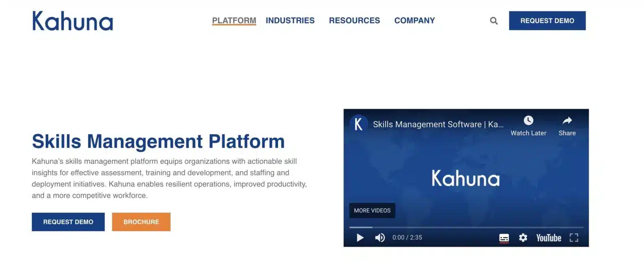
Task: Click REQUEST DEMO button in the header
Action: coord(547,21)
